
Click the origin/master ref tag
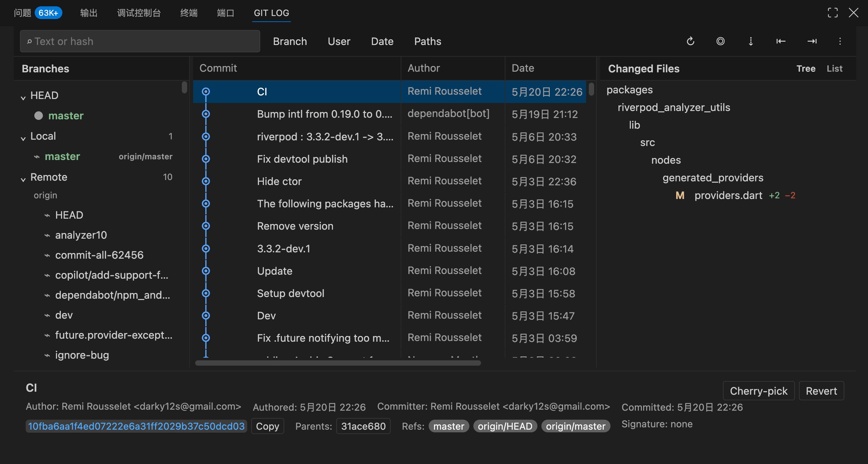coord(575,426)
